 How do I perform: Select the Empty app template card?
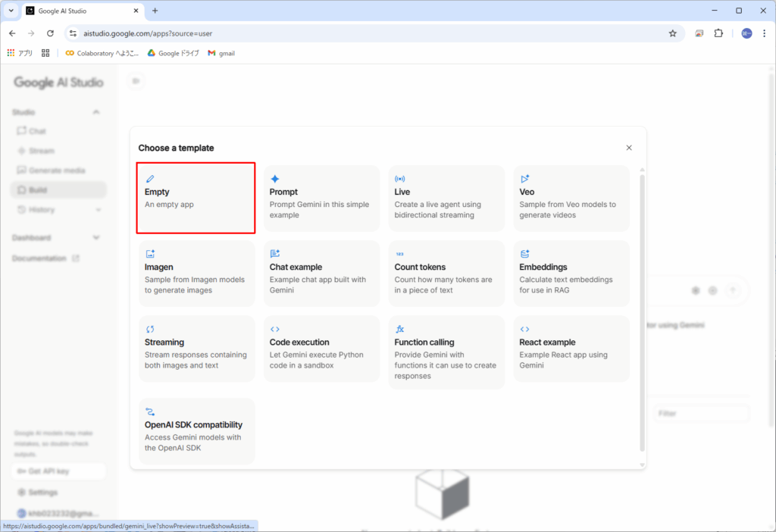click(196, 198)
